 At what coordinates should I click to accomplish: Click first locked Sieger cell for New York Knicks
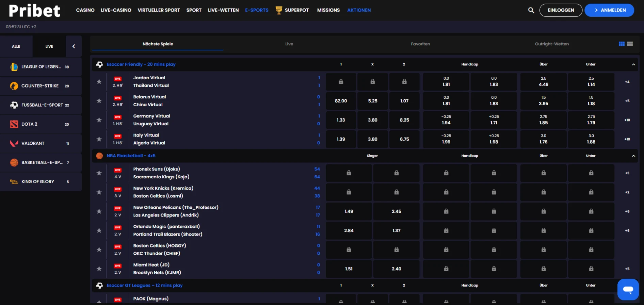click(349, 192)
